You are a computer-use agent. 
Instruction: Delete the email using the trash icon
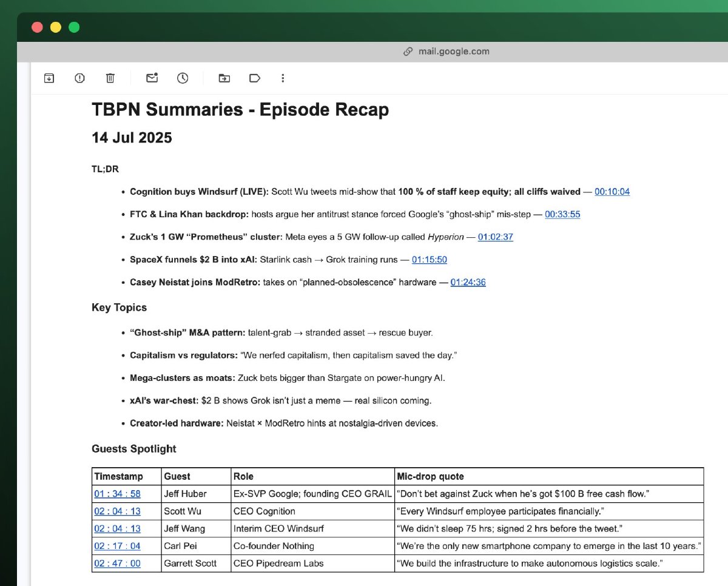click(110, 78)
